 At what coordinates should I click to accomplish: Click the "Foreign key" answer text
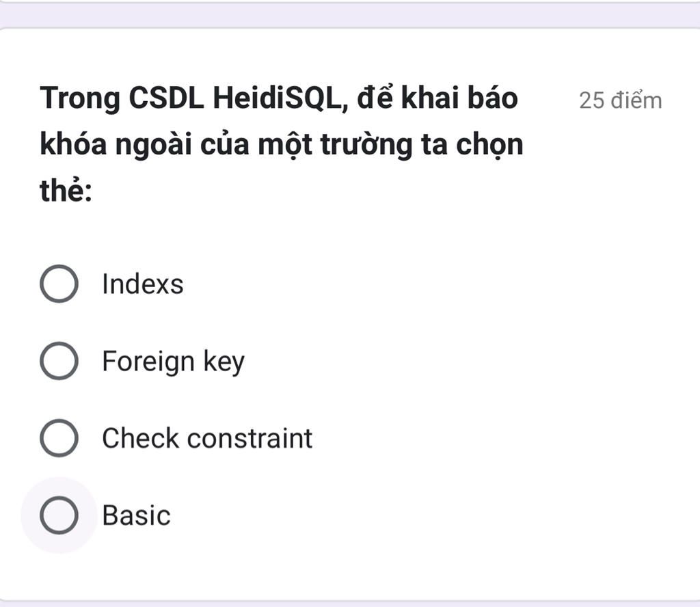[173, 361]
